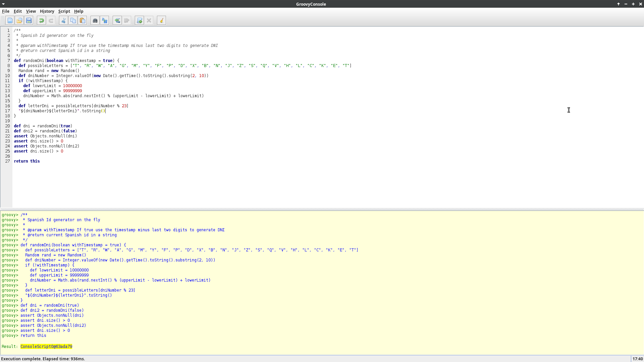Screen dimensions: 644x362
Task: Open a script with the folder icon
Action: pyautogui.click(x=19, y=21)
